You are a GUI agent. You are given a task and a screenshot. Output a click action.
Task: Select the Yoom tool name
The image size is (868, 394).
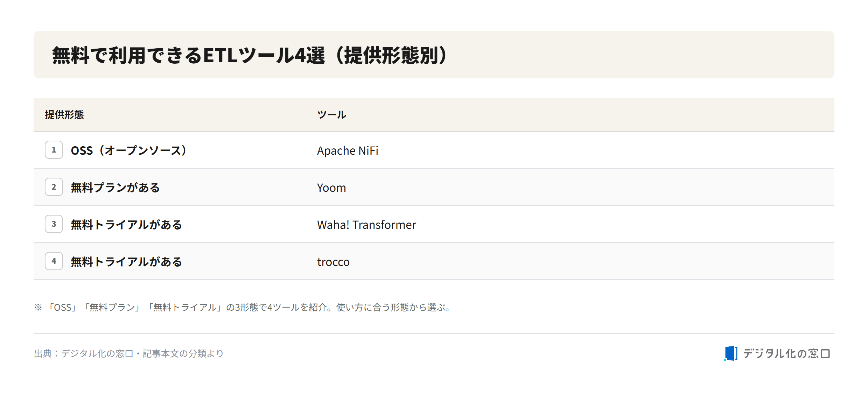coord(331,188)
